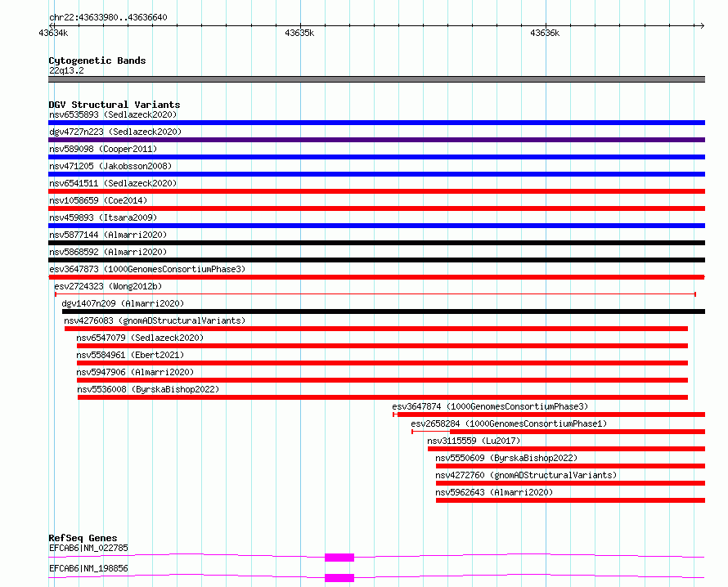Click esv3647874 (1000GenomesConsortiumPhase3) label
The height and width of the screenshot is (587, 728).
point(490,406)
